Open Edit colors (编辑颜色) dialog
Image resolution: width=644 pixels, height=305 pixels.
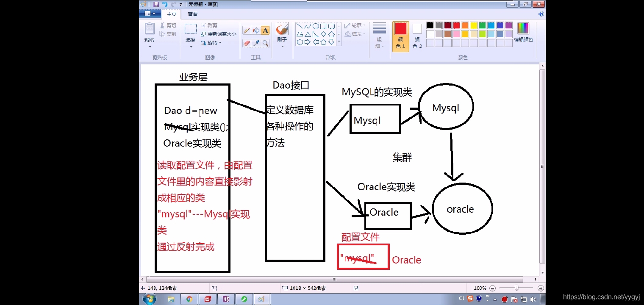[x=523, y=33]
